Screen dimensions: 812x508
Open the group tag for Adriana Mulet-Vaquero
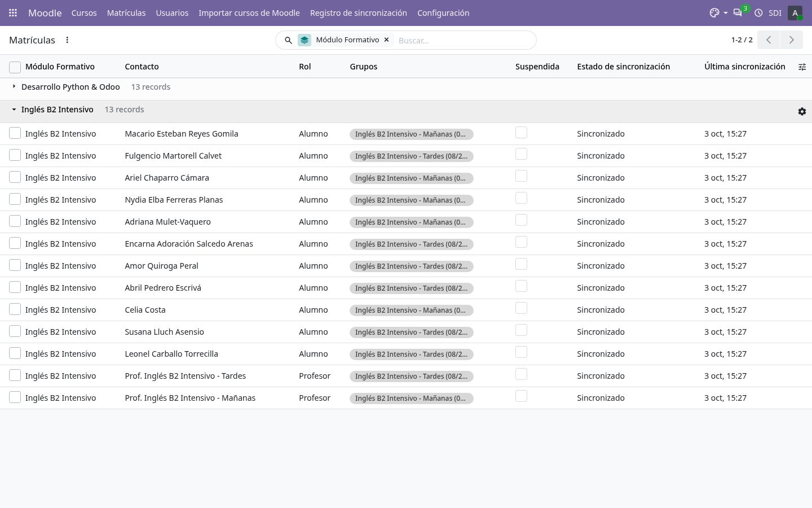click(x=411, y=222)
